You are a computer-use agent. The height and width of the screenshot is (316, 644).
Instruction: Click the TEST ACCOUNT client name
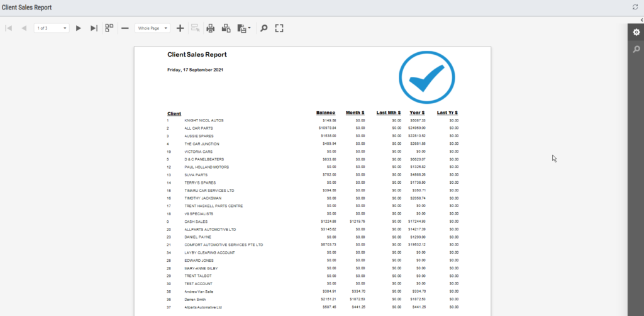(199, 284)
